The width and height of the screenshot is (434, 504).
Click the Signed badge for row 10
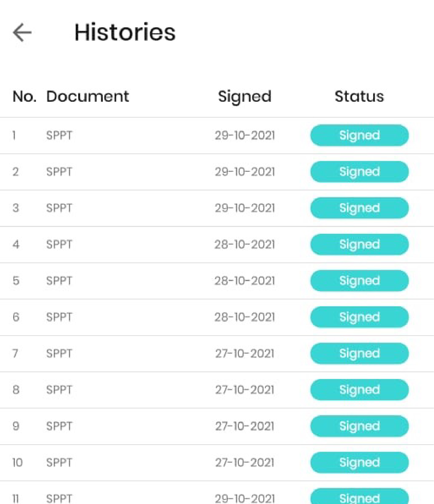[359, 462]
